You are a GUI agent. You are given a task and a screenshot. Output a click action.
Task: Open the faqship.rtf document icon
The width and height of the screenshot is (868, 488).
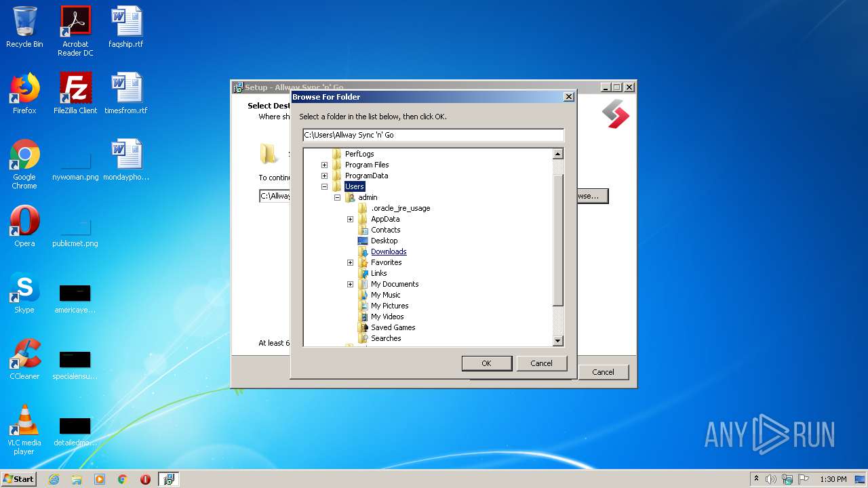pos(126,28)
